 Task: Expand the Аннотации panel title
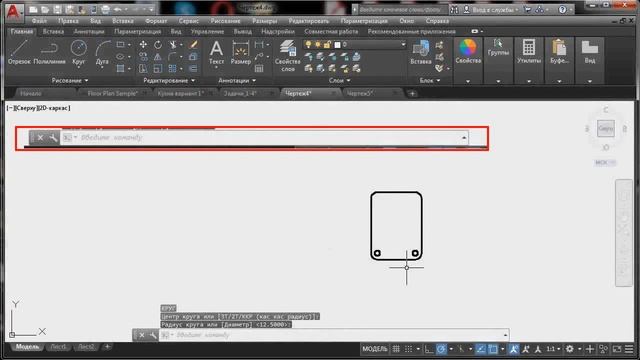point(237,80)
